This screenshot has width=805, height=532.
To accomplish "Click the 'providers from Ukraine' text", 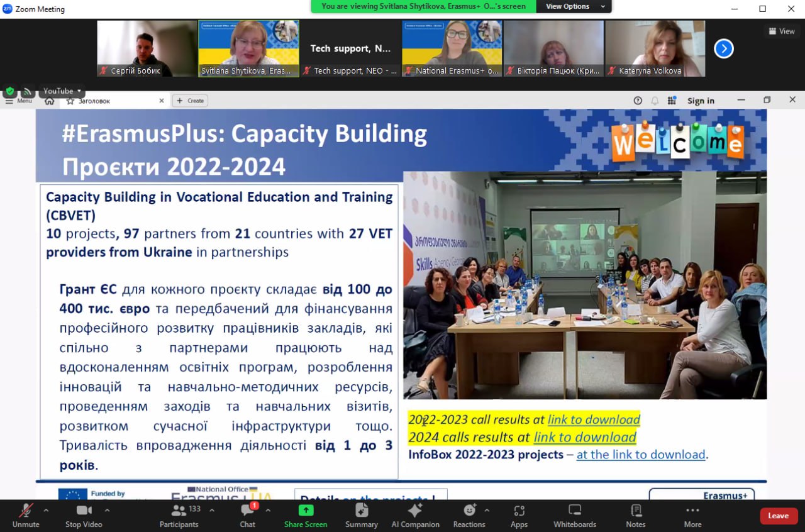I will point(119,252).
